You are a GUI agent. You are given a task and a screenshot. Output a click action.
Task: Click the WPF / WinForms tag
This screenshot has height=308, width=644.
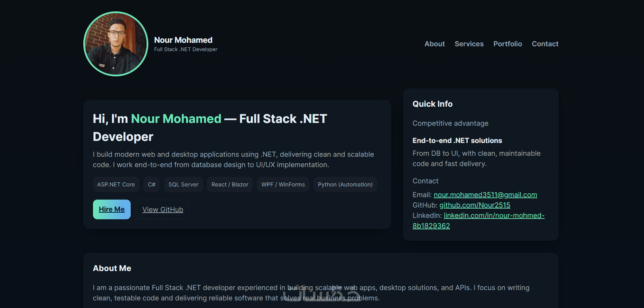[283, 184]
